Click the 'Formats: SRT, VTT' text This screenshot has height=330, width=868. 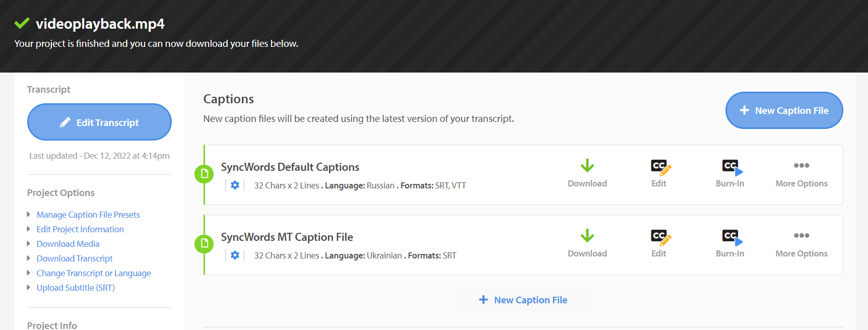click(x=433, y=185)
